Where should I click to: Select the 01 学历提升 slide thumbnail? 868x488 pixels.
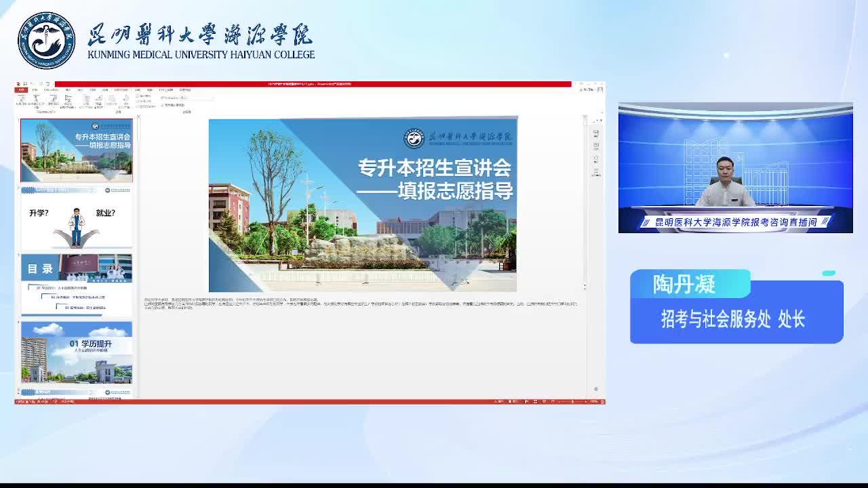[x=77, y=352]
